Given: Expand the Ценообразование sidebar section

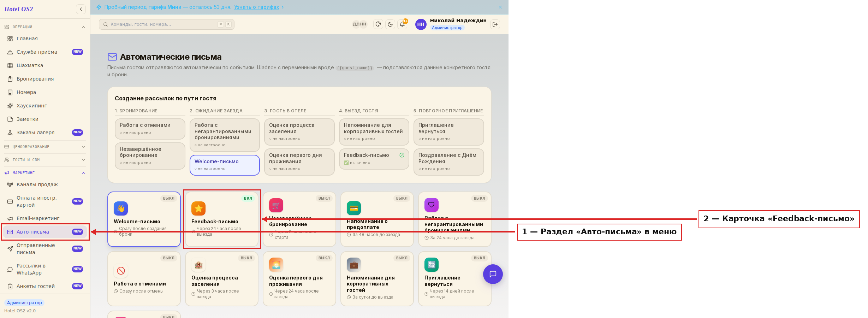Looking at the screenshot, I should click(45, 147).
